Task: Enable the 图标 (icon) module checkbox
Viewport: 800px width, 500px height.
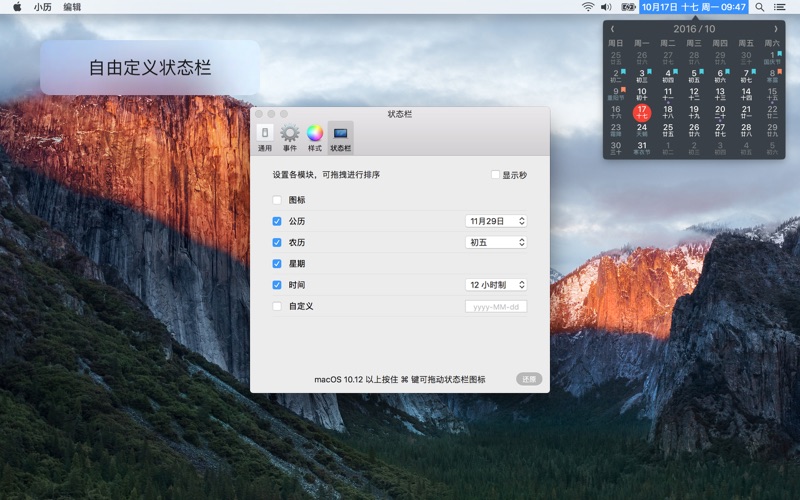Action: (x=277, y=200)
